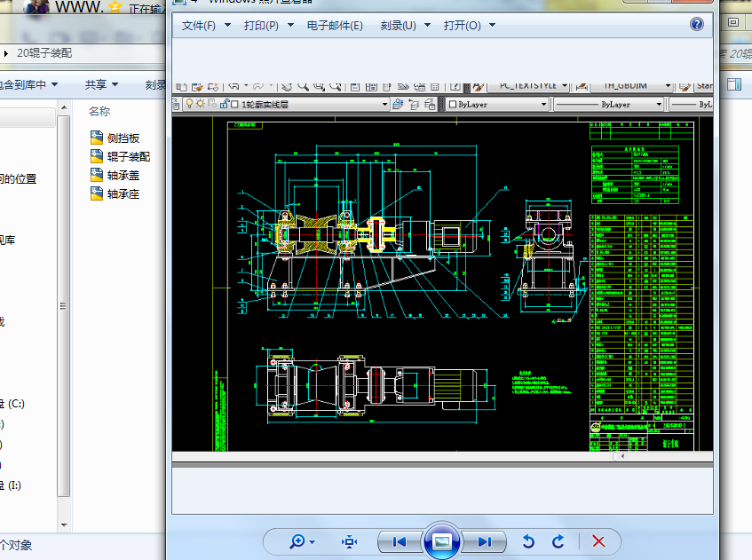Delete the current image with red X
Viewport: 752px width, 560px height.
598,541
